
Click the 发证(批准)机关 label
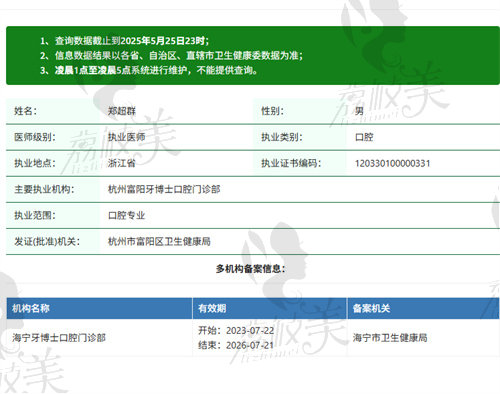pos(47,241)
